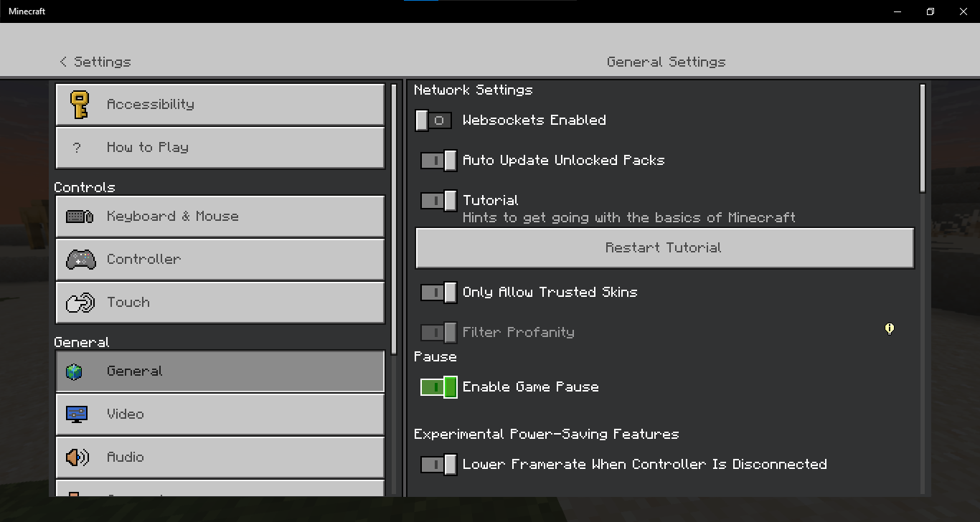Click the yellow info icon beside Filter Profanity
This screenshot has height=522, width=980.
(890, 328)
